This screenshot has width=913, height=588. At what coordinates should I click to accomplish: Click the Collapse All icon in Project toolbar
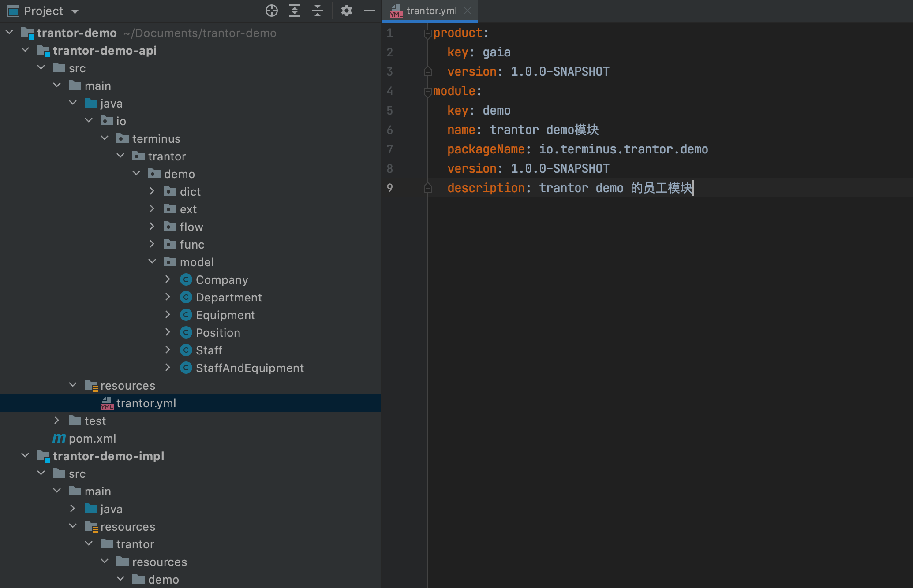(317, 11)
